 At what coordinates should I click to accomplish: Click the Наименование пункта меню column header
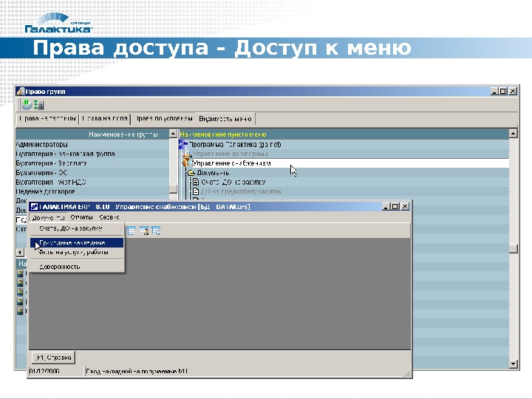pos(344,134)
